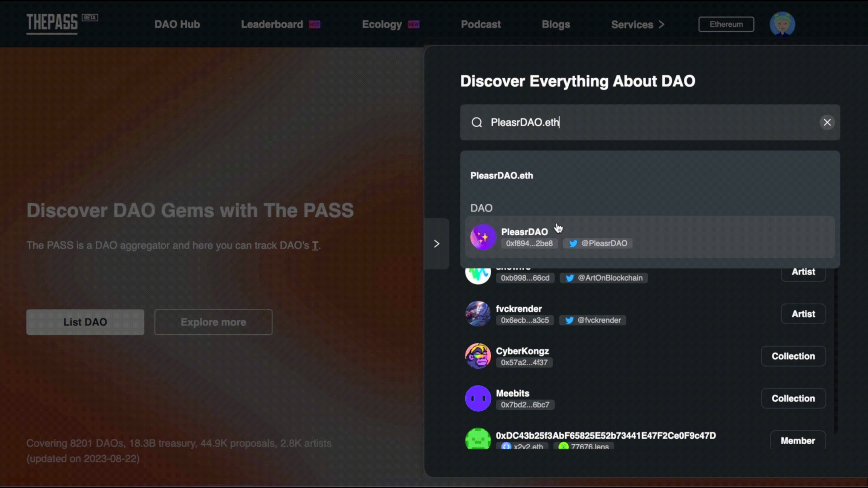Clear search with X icon

tap(827, 122)
